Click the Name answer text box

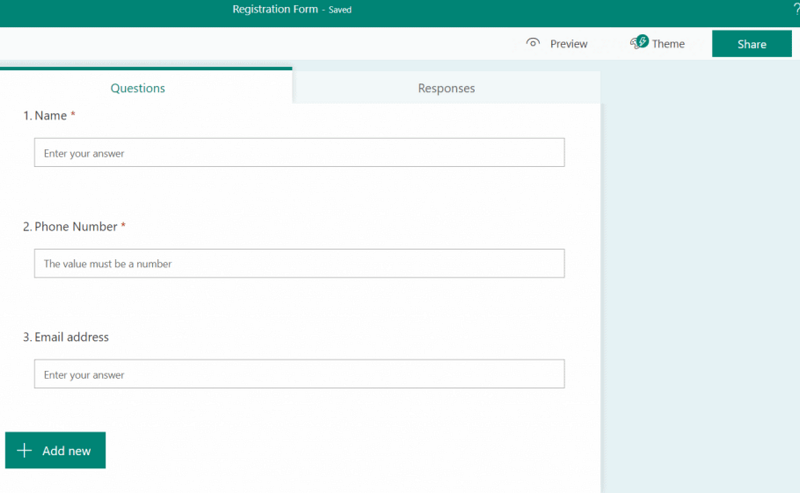(x=299, y=153)
